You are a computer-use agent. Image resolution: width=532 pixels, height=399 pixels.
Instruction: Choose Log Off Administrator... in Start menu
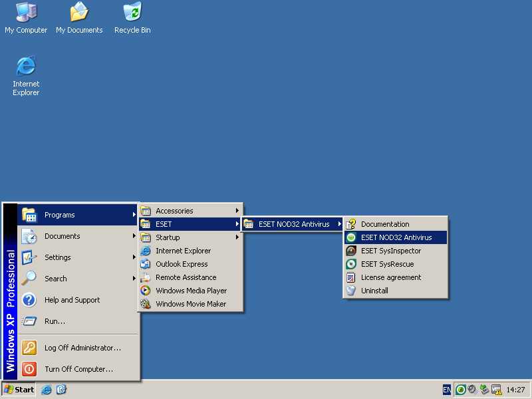click(x=78, y=348)
